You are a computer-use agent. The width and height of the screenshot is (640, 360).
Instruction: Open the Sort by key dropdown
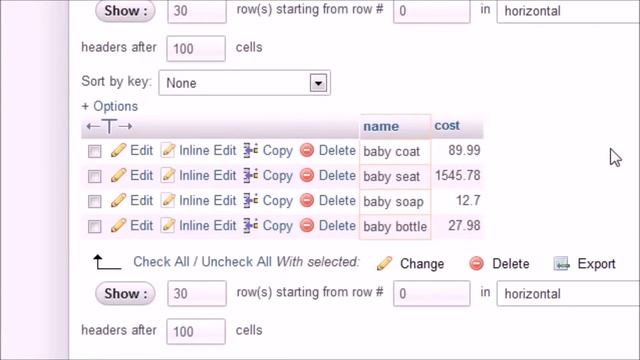point(244,83)
